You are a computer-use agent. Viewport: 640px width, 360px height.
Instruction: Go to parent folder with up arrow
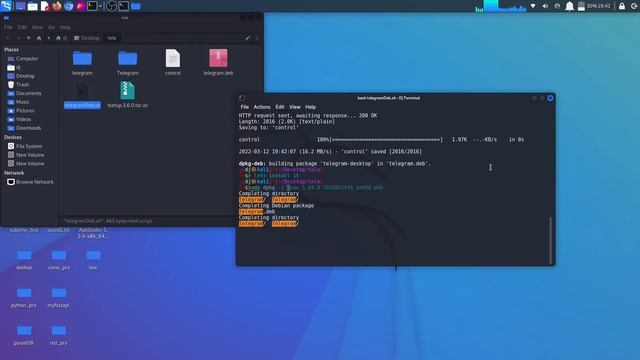pyautogui.click(x=29, y=38)
